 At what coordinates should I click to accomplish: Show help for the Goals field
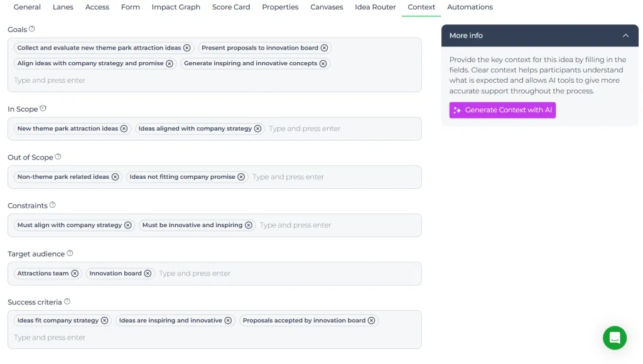coord(32,29)
